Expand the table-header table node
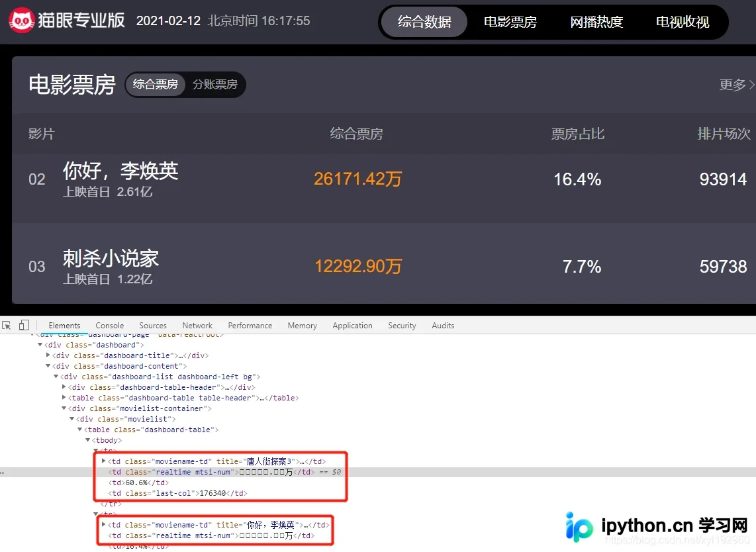Screen dimensions: 756x552 [64, 398]
